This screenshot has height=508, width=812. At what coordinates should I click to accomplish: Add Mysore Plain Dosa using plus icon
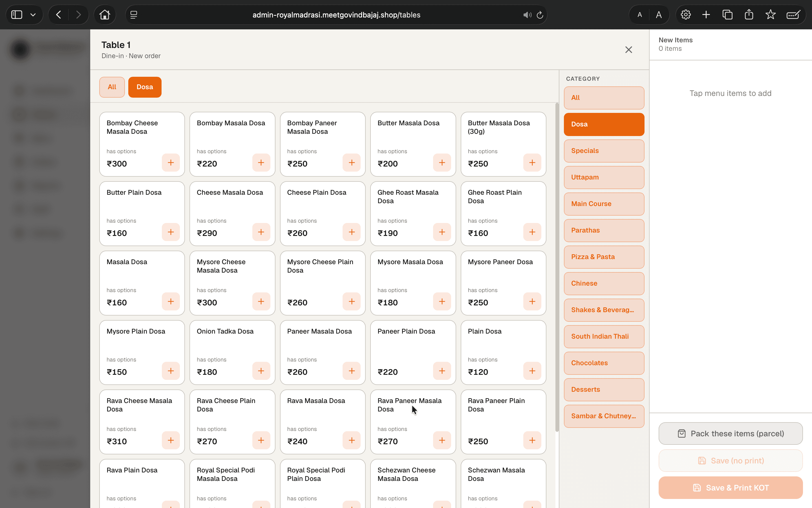(171, 371)
